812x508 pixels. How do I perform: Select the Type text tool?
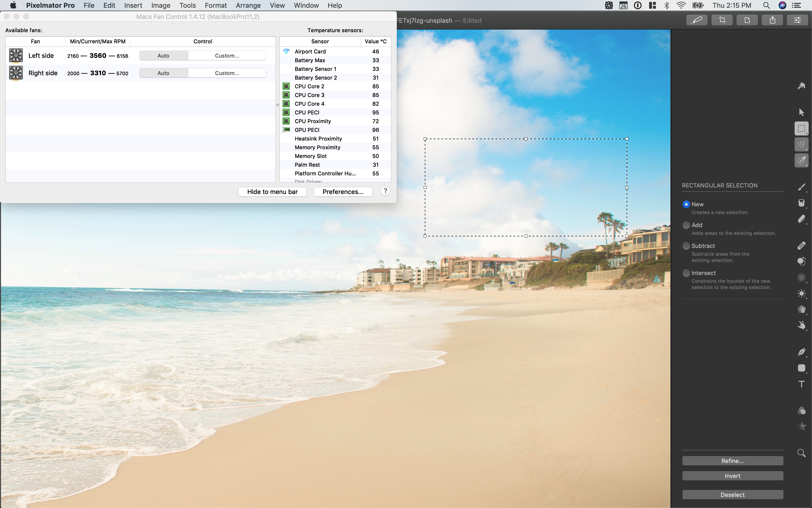click(801, 384)
